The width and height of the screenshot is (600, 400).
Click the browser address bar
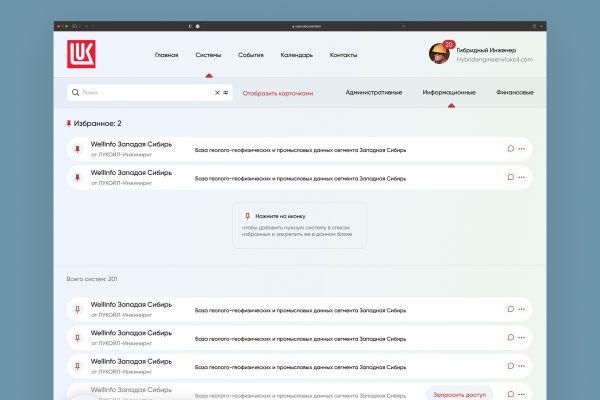(x=306, y=26)
